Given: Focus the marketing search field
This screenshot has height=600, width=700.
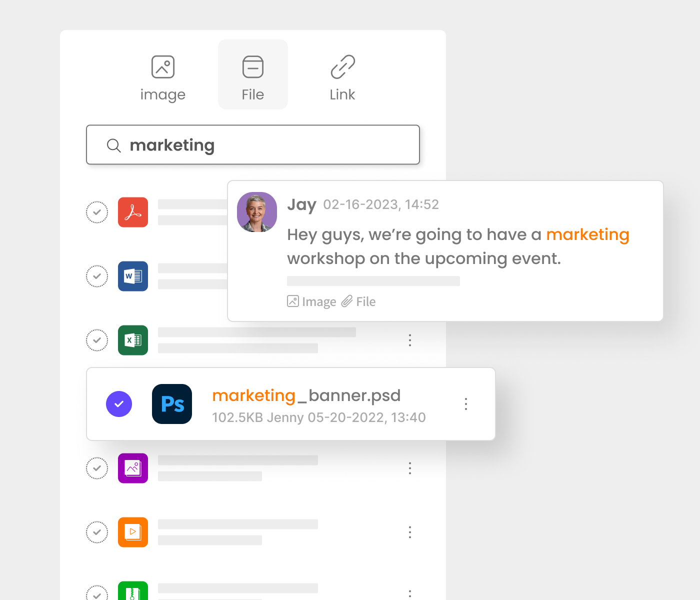Looking at the screenshot, I should pyautogui.click(x=253, y=144).
